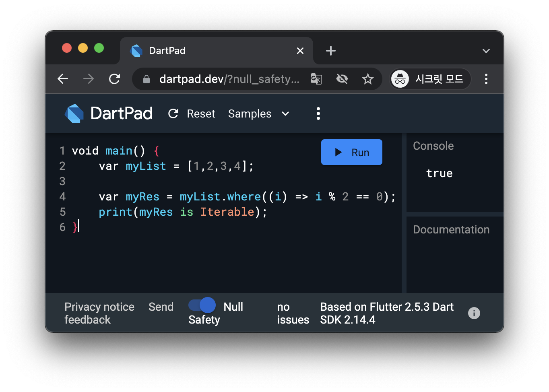Image resolution: width=549 pixels, height=392 pixels.
Task: Click the crossed-out eye tracking icon
Action: 342,79
